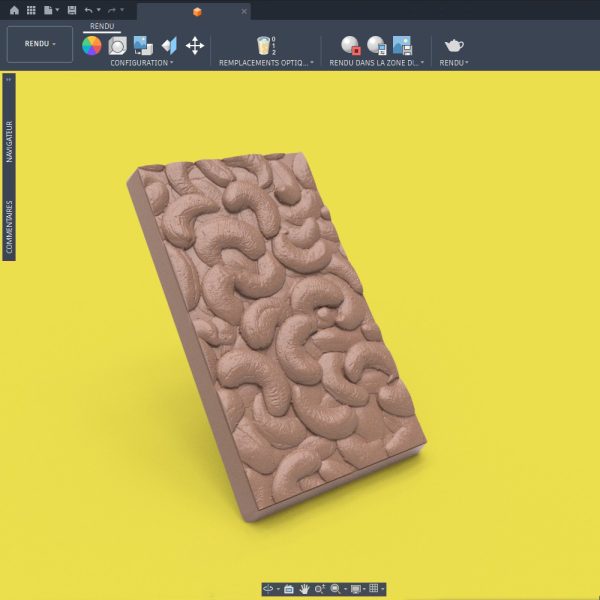Click the Capture Image save icon
The height and width of the screenshot is (600, 600).
pos(403,46)
